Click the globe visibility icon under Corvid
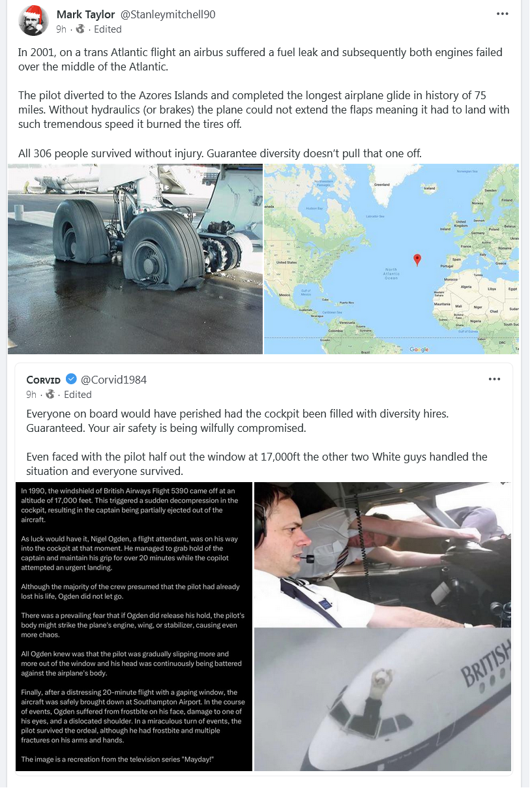This screenshot has width=532, height=792. (x=51, y=394)
